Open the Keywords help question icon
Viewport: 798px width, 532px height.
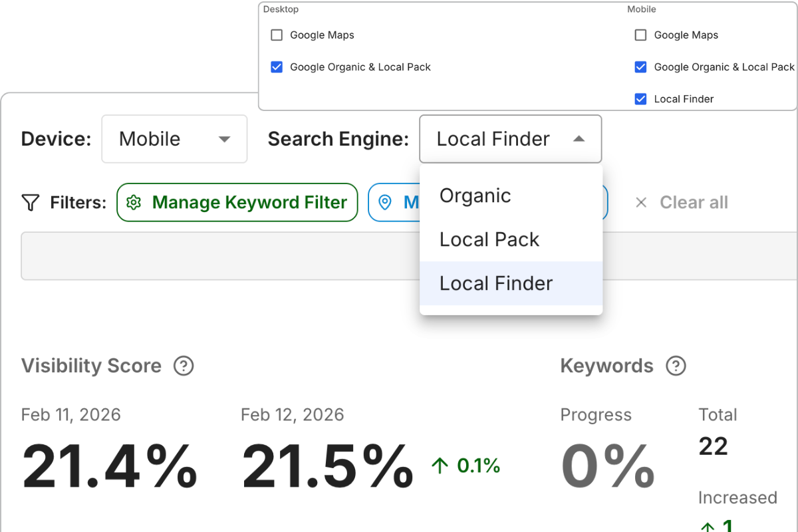[676, 366]
